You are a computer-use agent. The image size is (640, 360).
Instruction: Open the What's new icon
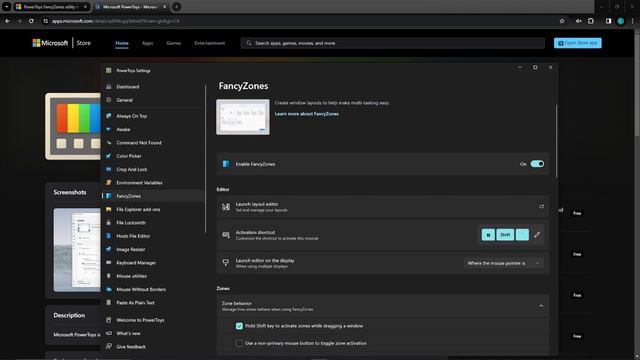(109, 333)
